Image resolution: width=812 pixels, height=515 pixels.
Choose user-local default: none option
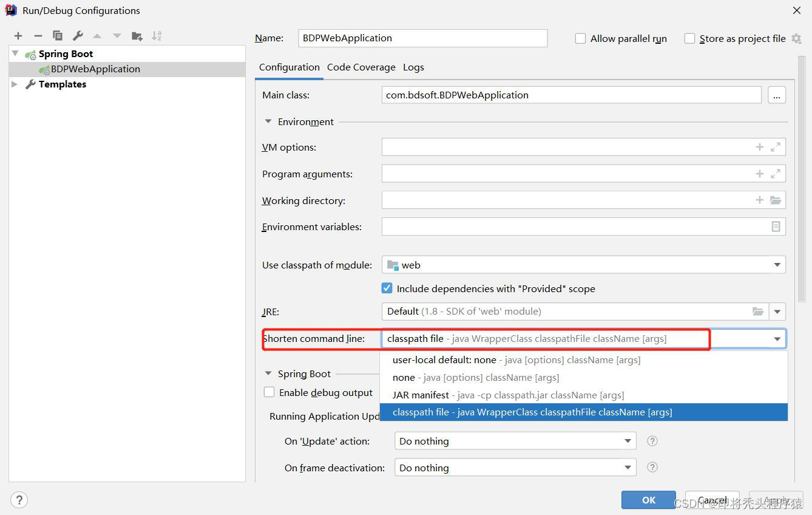tap(584, 360)
